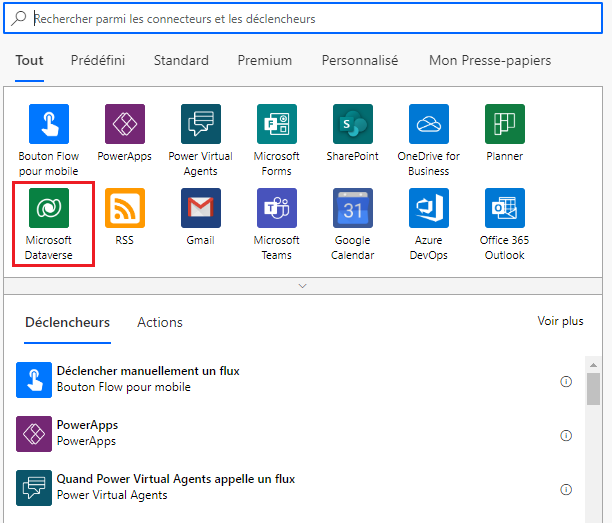Pick the RSS connector icon
The image size is (612, 523).
pyautogui.click(x=125, y=208)
